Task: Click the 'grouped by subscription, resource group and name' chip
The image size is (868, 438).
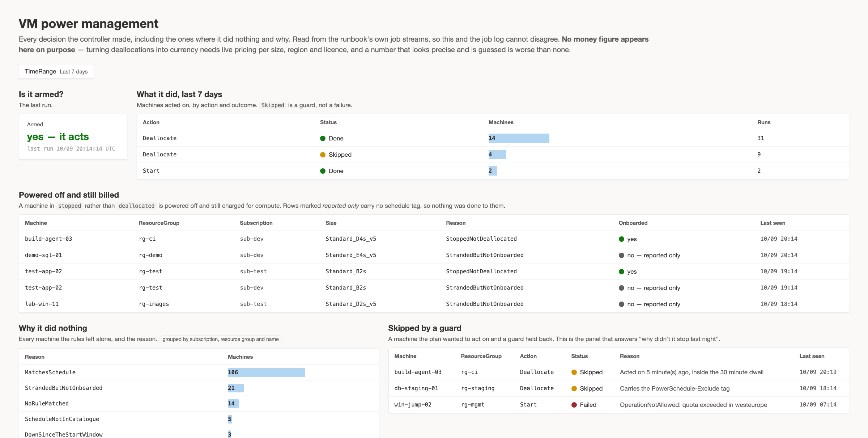Action: (x=221, y=339)
